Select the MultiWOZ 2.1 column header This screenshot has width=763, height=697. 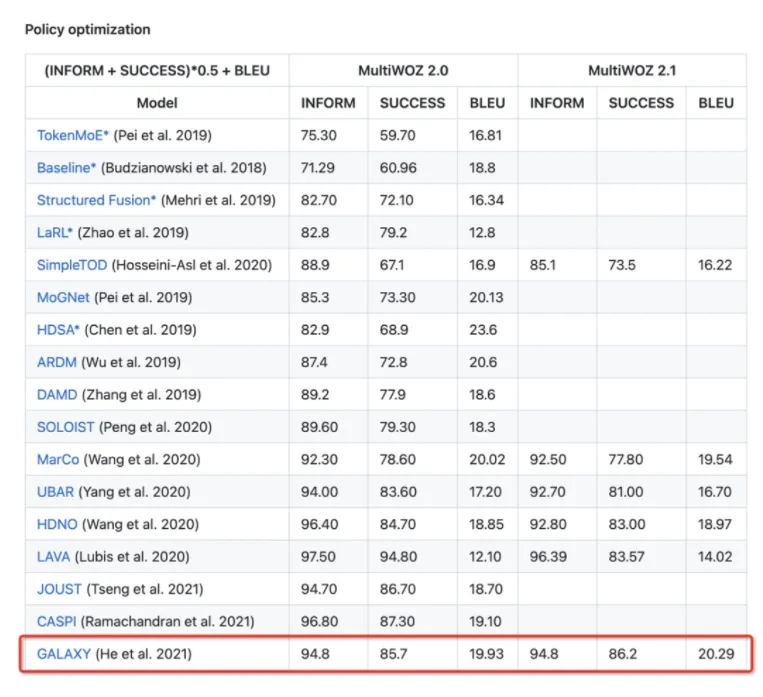tap(631, 71)
